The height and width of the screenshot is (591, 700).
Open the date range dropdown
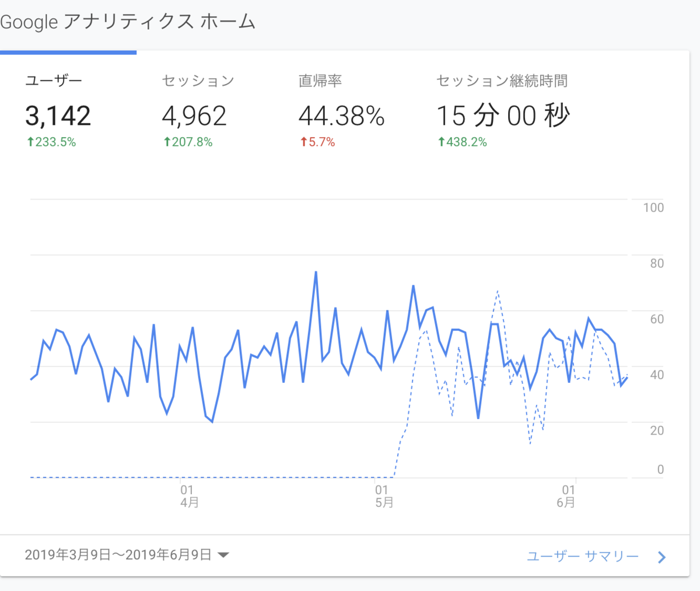pyautogui.click(x=125, y=555)
